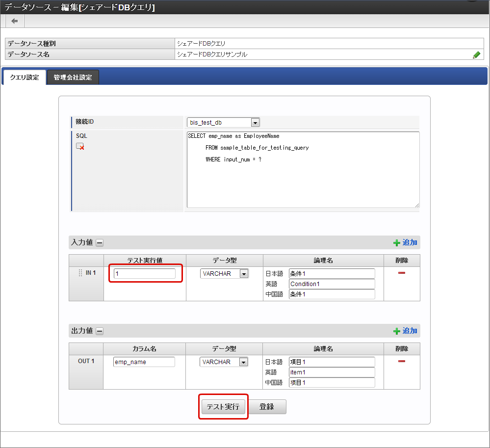Collapse the 入力値 section
490x448 pixels.
pyautogui.click(x=100, y=242)
